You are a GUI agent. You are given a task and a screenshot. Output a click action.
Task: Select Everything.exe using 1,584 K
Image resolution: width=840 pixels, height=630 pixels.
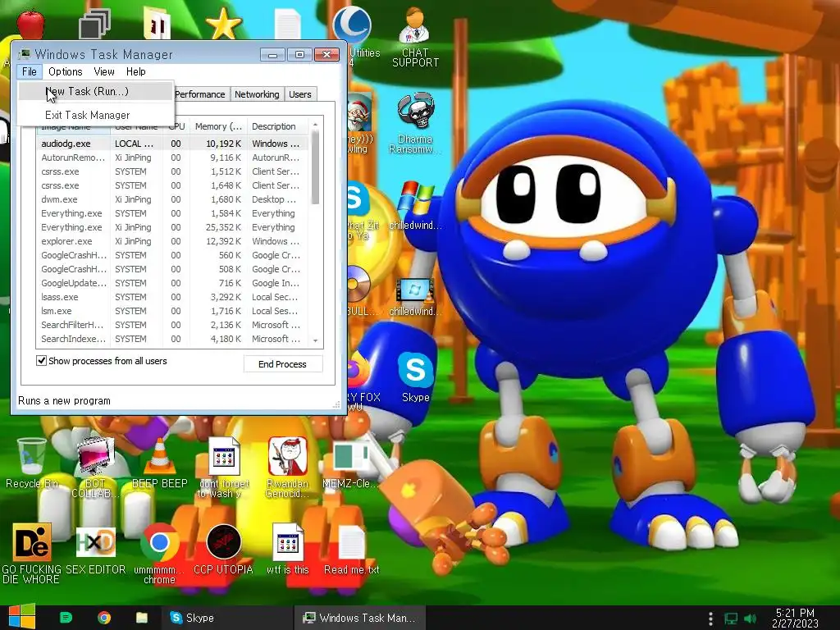(x=173, y=213)
